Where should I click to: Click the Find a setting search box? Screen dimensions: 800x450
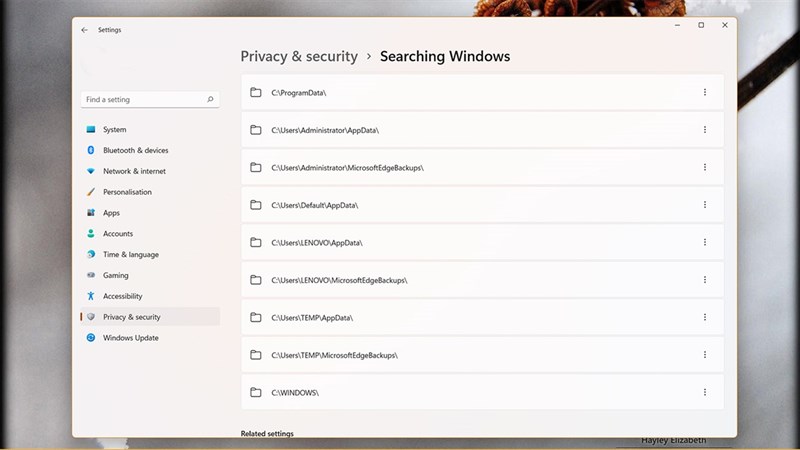coord(143,100)
